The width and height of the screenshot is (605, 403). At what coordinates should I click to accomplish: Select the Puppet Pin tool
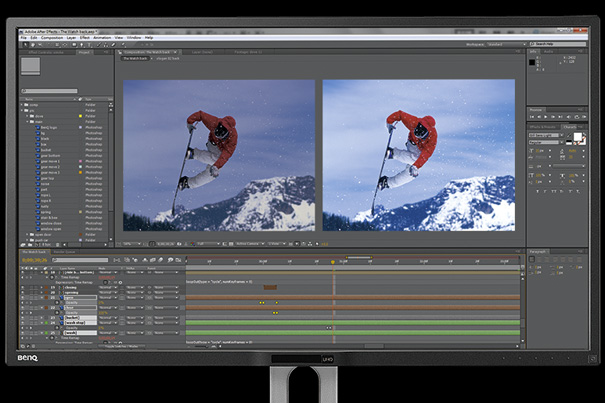tap(123, 45)
